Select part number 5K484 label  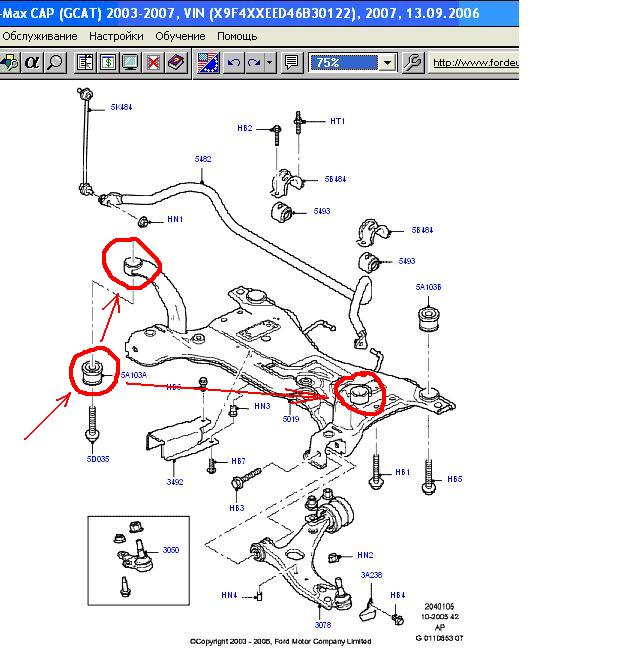122,107
